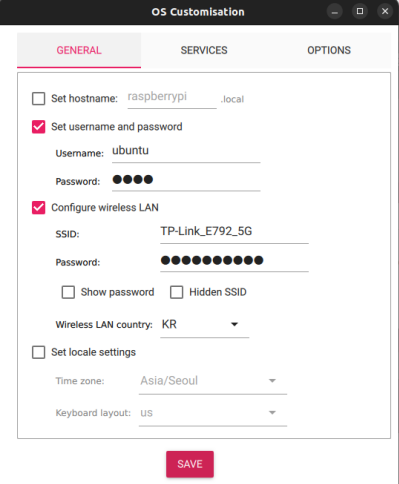Click the hostname raspberrypi text field
The height and width of the screenshot is (484, 399).
[172, 97]
